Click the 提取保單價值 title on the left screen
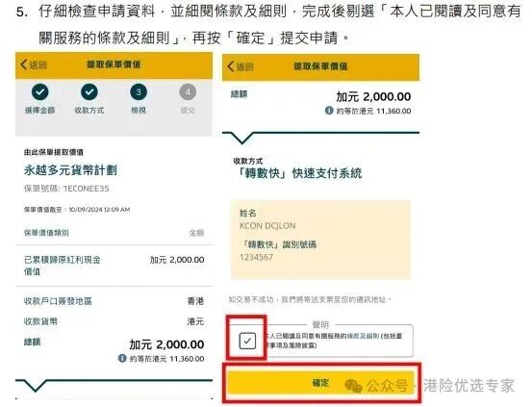 pos(114,64)
